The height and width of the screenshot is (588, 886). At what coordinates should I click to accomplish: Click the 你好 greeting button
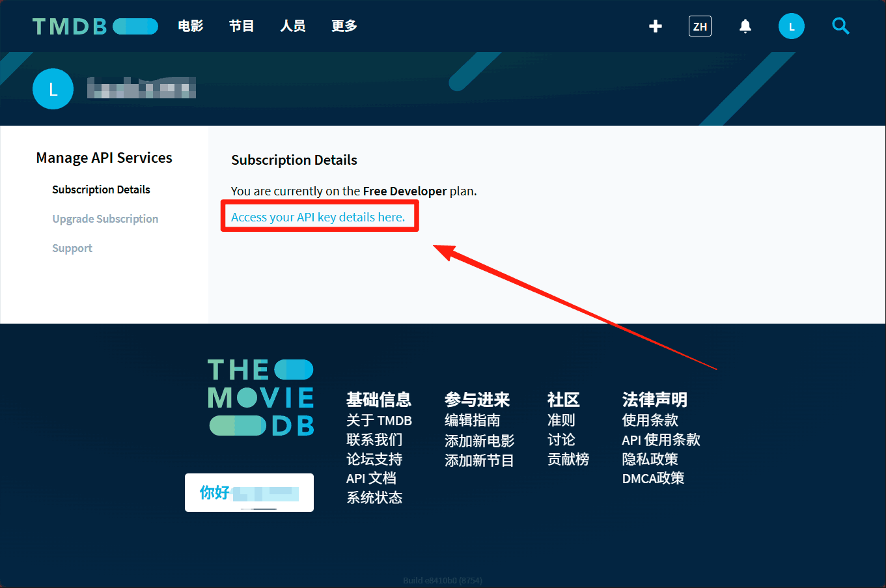click(x=249, y=492)
